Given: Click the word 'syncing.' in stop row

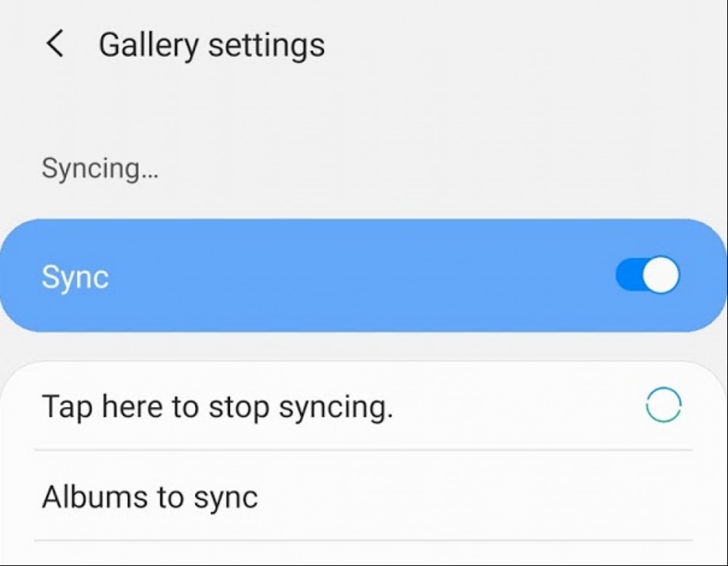Looking at the screenshot, I should tap(336, 407).
